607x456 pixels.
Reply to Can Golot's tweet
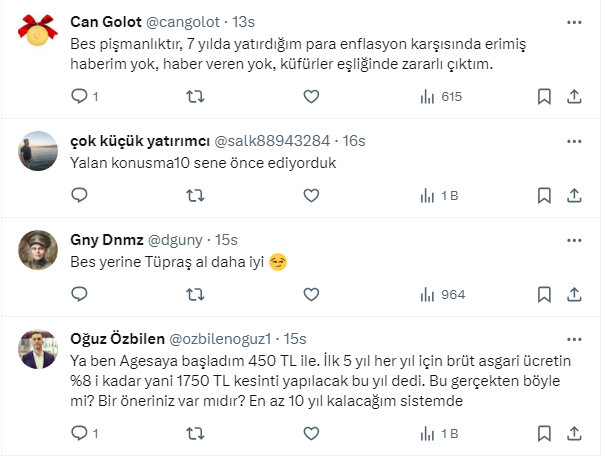[81, 97]
